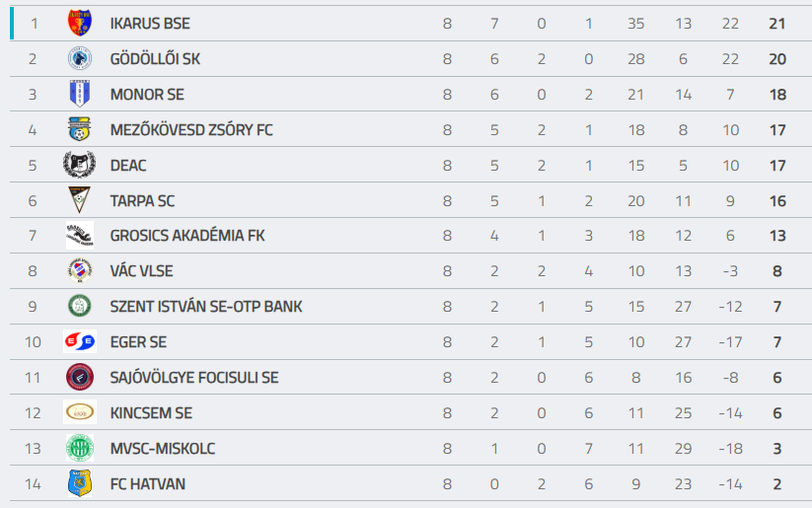Screen dimensions: 812x508
Task: Click the Ikarus BSE team crest
Action: 79,23
